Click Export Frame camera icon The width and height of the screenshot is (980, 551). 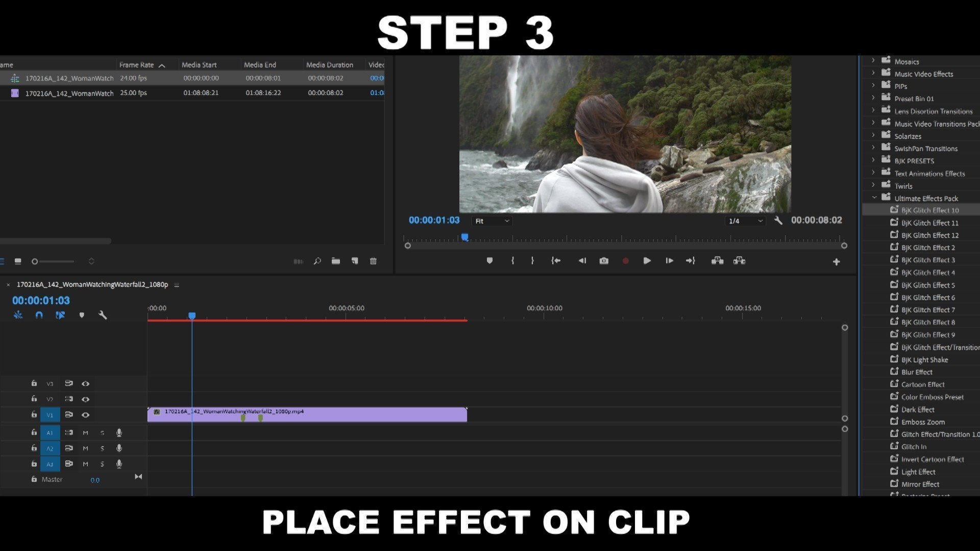(604, 261)
